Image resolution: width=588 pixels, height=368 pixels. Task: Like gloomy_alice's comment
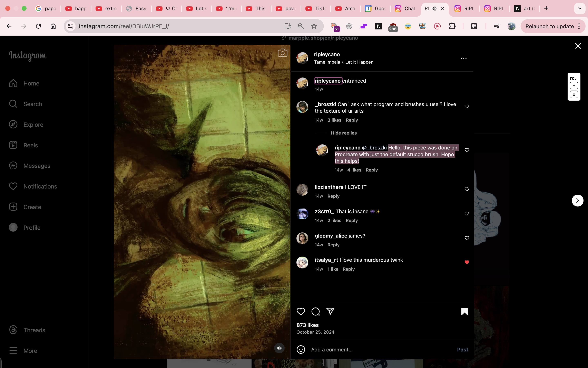tap(467, 238)
